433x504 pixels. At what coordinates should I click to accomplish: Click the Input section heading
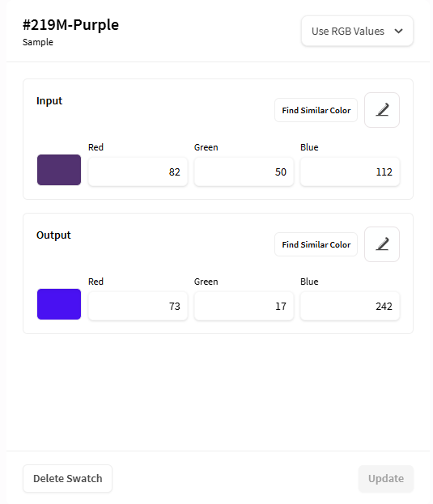click(49, 101)
